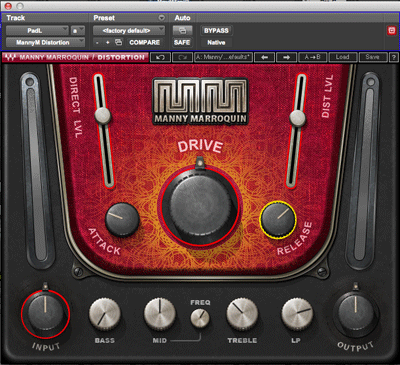Click the Save button
This screenshot has height=365, width=400.
(373, 57)
